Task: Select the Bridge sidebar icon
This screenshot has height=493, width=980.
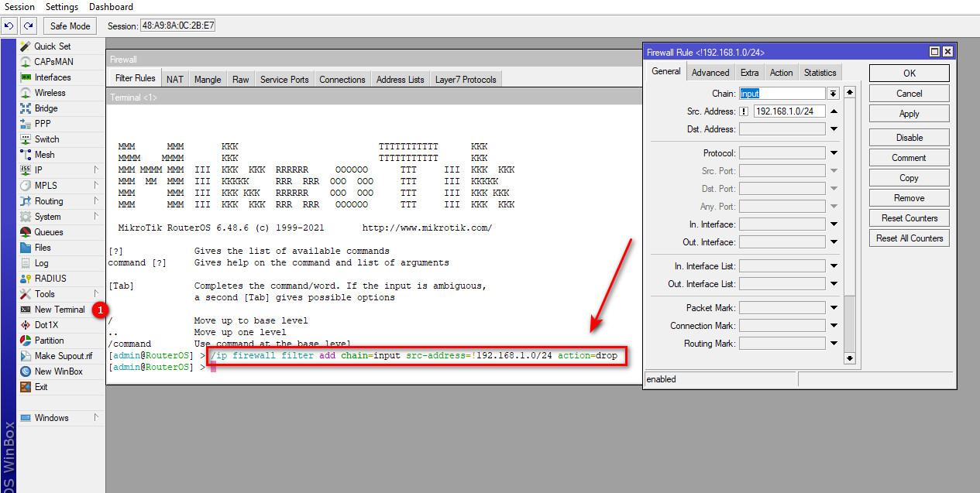Action: pos(26,108)
